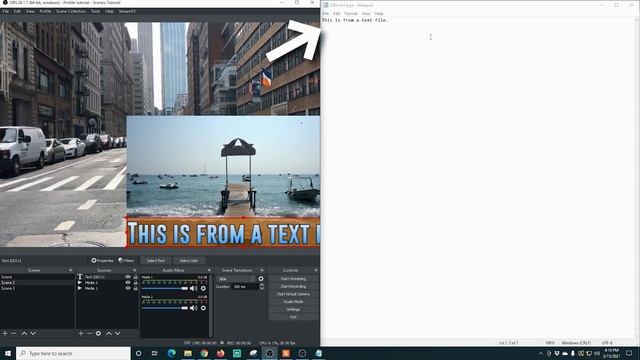Move the selected scene down
The width and height of the screenshot is (640, 360).
(x=33, y=333)
